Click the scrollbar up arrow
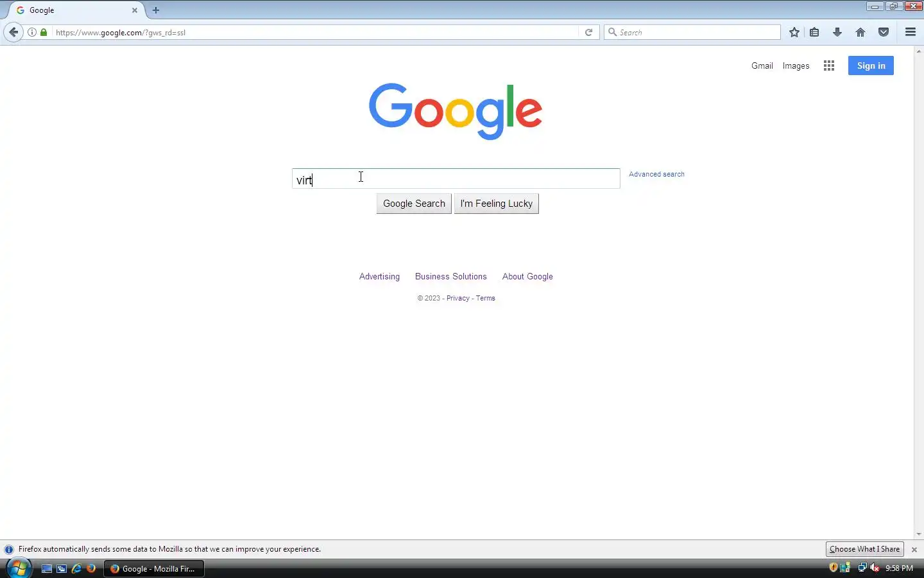Image resolution: width=924 pixels, height=578 pixels. [x=919, y=51]
